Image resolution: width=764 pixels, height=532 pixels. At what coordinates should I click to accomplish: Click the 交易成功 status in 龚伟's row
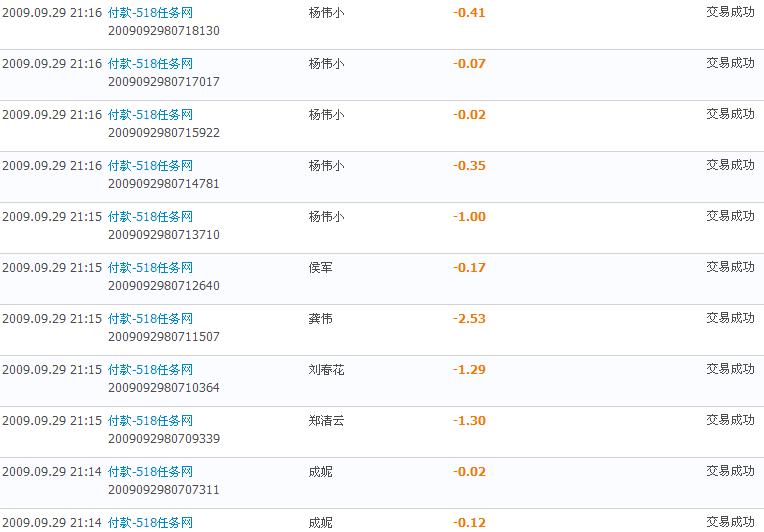[x=730, y=318]
